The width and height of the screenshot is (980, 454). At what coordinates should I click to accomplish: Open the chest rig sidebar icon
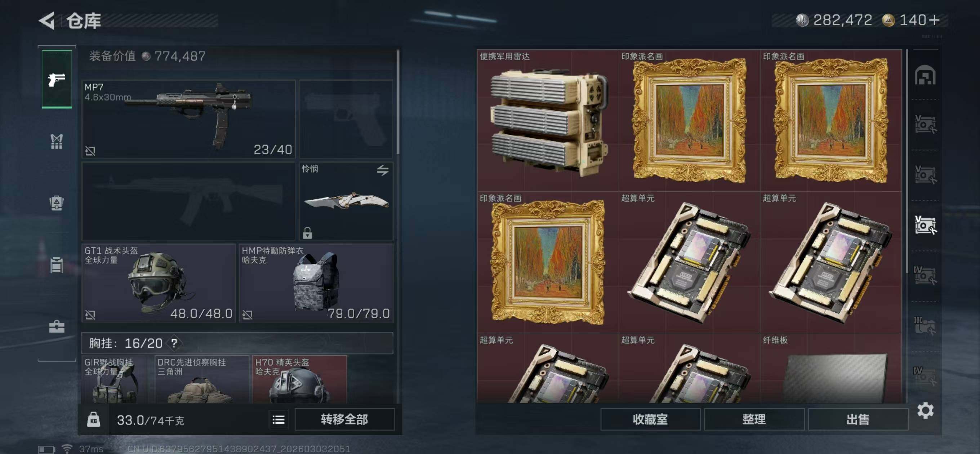tap(57, 142)
